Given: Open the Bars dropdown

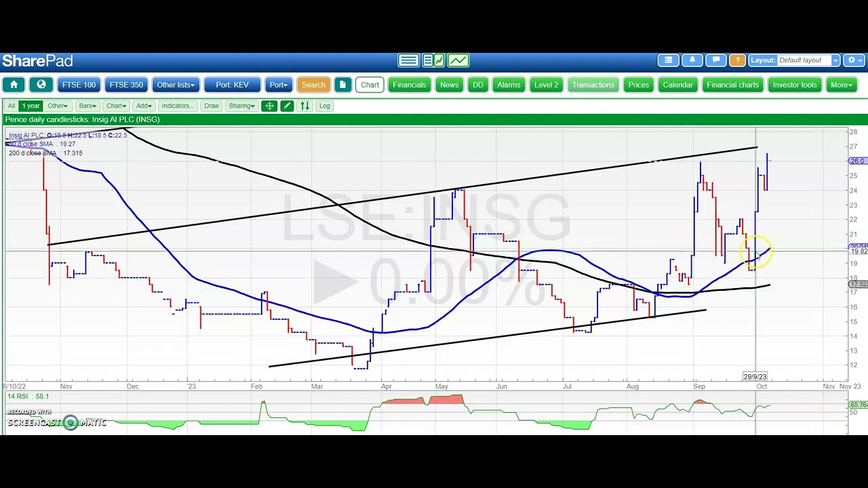Looking at the screenshot, I should tap(87, 106).
